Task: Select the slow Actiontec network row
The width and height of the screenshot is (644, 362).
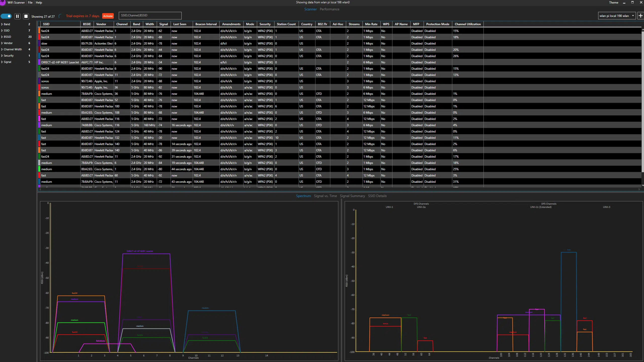Action: click(340, 43)
